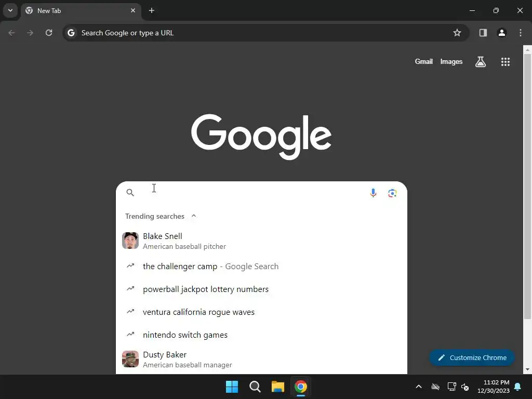Screen dimensions: 532x399
Task: Click trending arrow beside powerball jackpot
Action: point(130,288)
